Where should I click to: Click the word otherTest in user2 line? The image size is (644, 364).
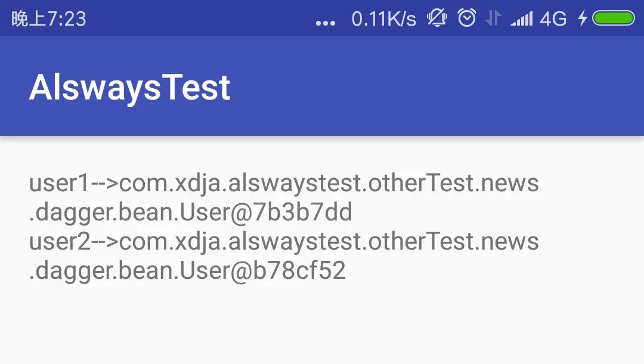421,241
